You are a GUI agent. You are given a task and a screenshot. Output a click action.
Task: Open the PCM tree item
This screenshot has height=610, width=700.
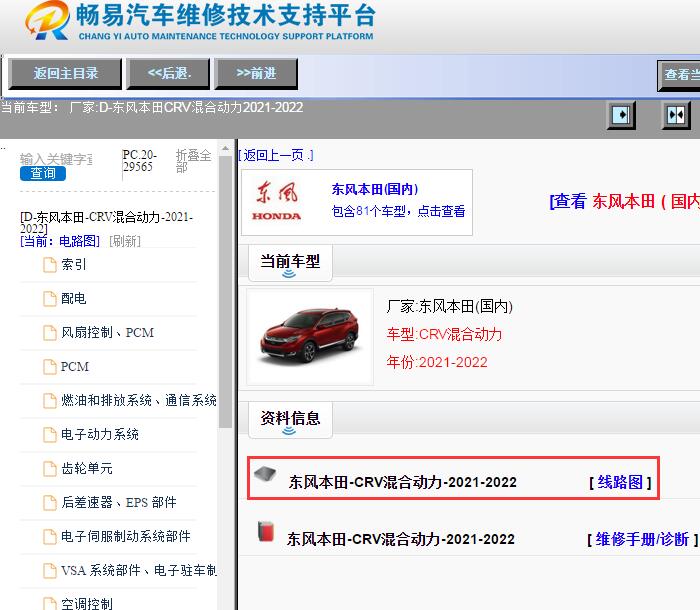click(75, 367)
